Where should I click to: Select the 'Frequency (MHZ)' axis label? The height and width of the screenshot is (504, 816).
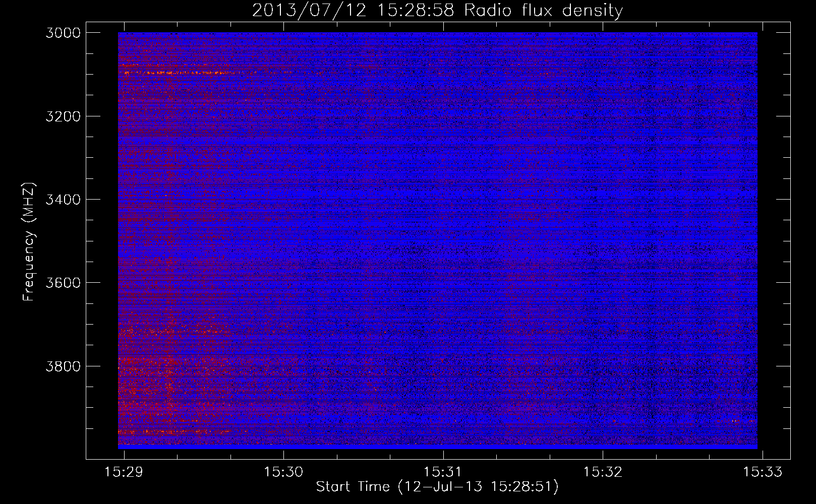pos(29,242)
